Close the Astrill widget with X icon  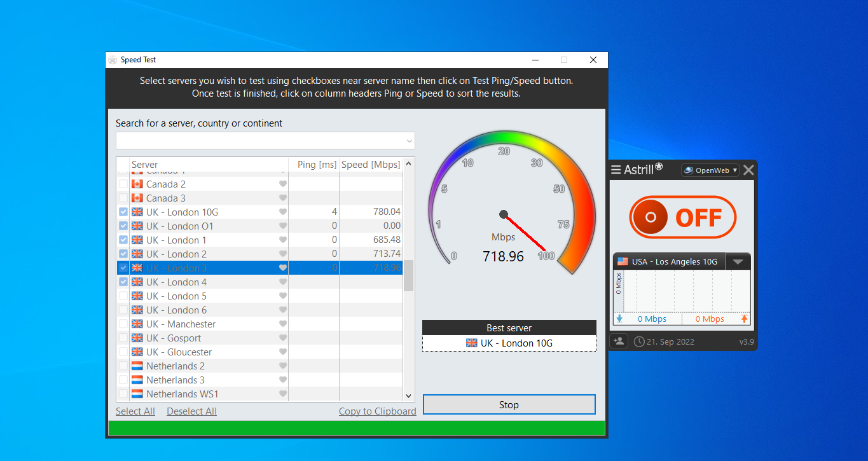(748, 170)
